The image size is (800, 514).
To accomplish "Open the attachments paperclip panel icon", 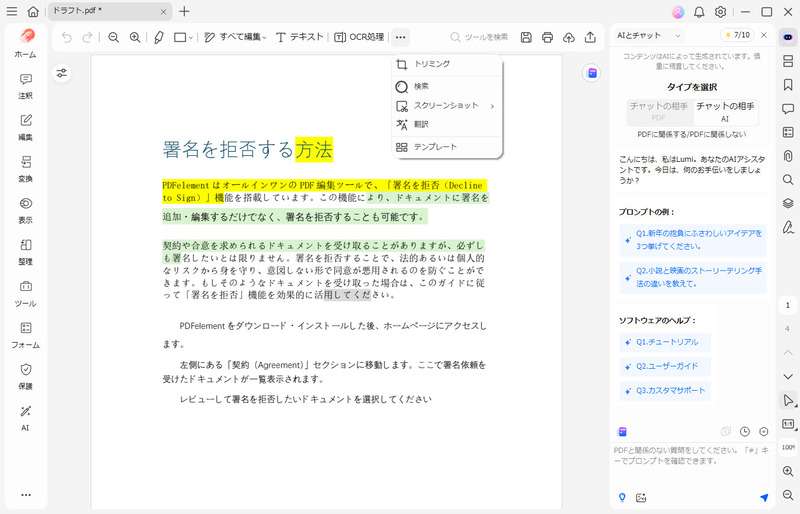I will (788, 156).
